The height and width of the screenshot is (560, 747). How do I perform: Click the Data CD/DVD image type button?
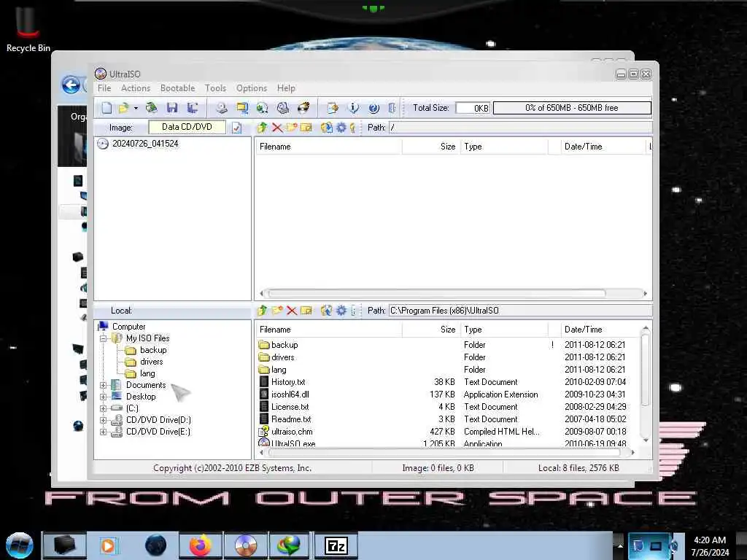coord(187,127)
